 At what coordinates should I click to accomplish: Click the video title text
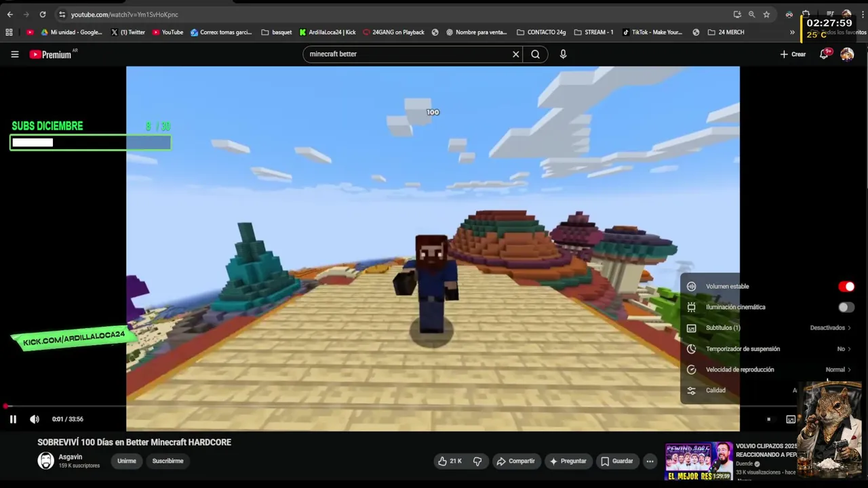coord(134,442)
